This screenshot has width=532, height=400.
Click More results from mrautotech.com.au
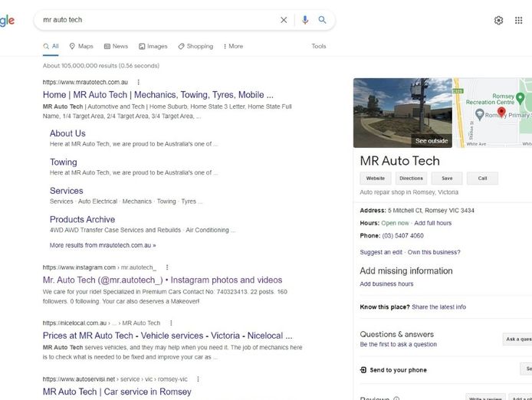point(103,245)
